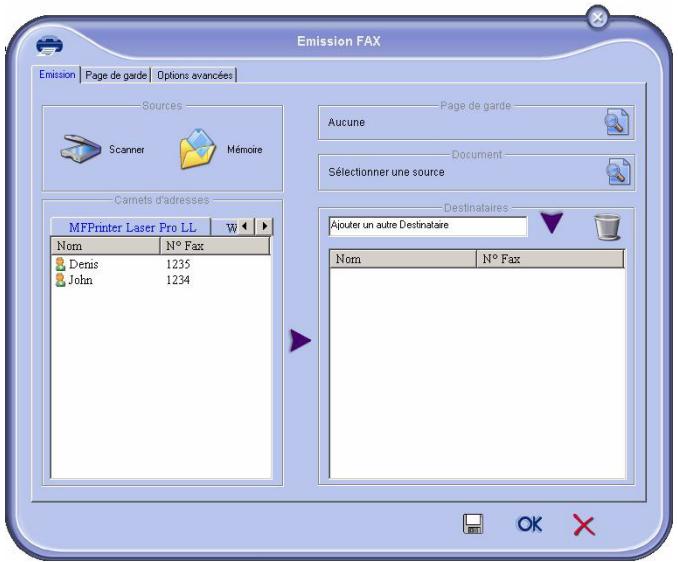The height and width of the screenshot is (562, 678).
Task: Click the Ajouter un autre Destinataire field
Action: [428, 226]
